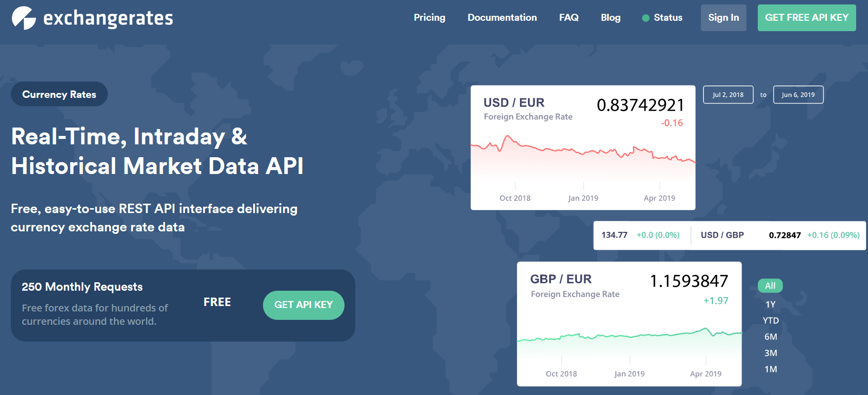Click the USD / GBP ticker label

722,235
